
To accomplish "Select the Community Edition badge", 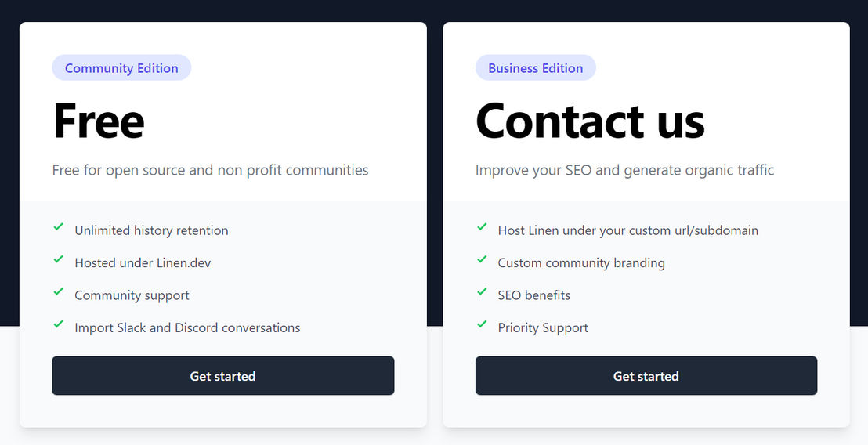I will (121, 67).
